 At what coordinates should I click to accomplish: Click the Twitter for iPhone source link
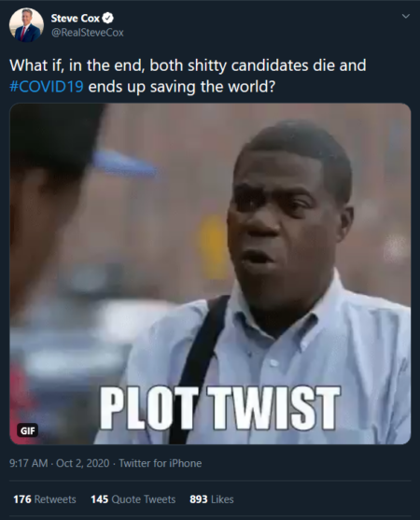click(161, 463)
